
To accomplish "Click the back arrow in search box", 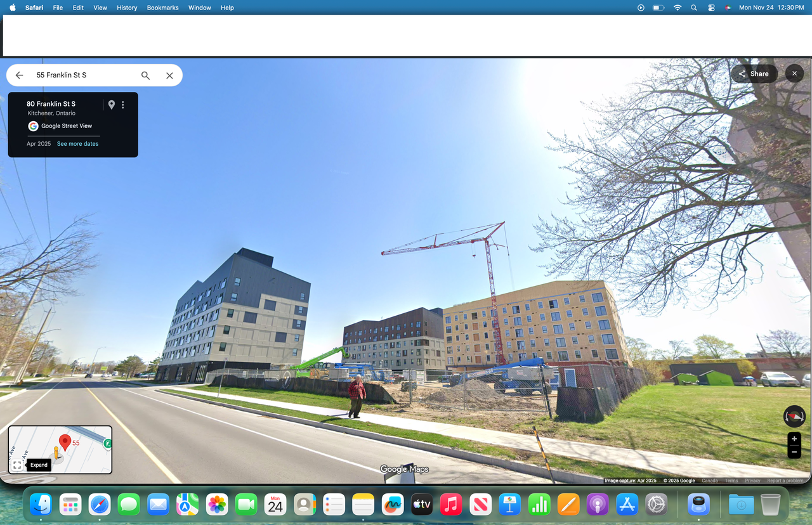I will point(19,75).
